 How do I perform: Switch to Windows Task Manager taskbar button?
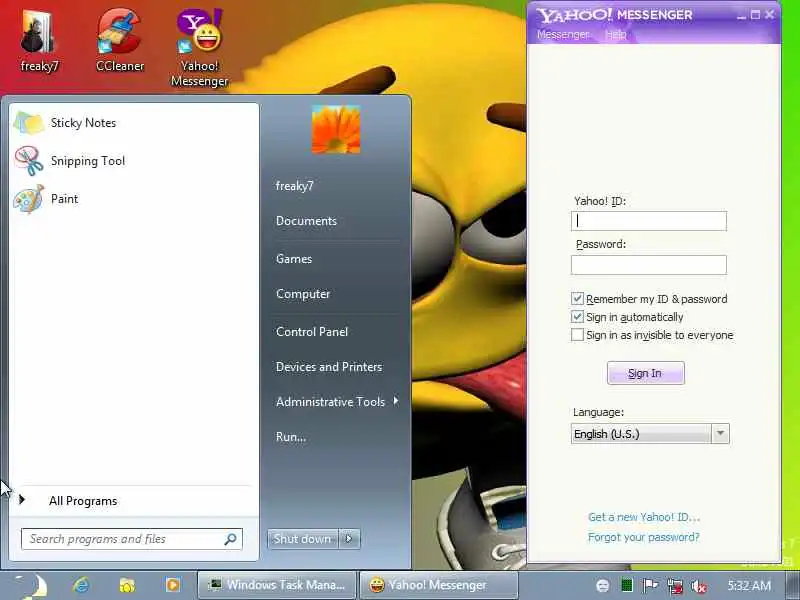click(x=277, y=585)
